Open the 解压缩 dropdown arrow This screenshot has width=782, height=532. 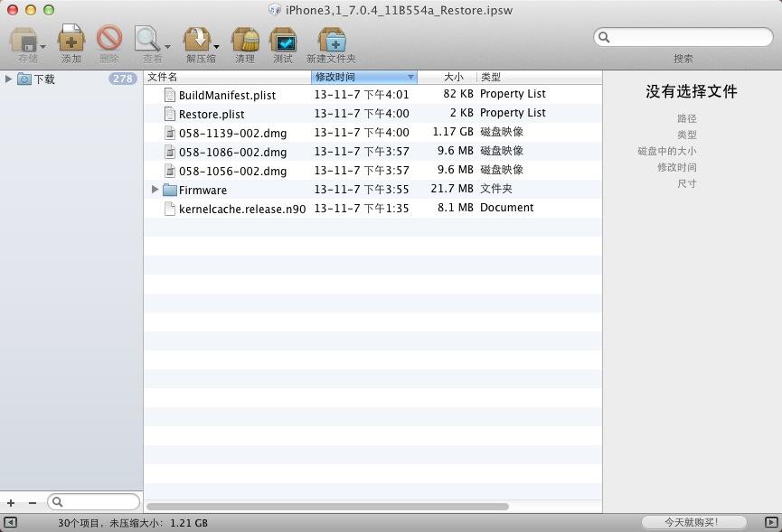[x=216, y=47]
